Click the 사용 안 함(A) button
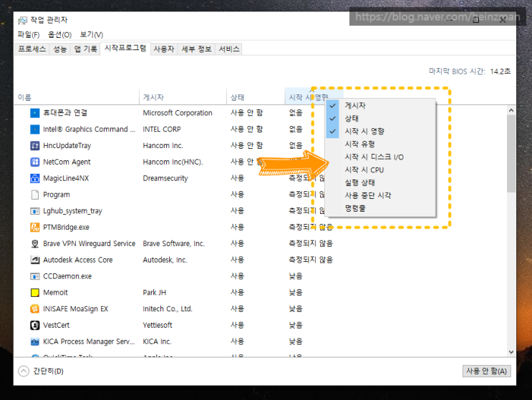 tap(487, 371)
